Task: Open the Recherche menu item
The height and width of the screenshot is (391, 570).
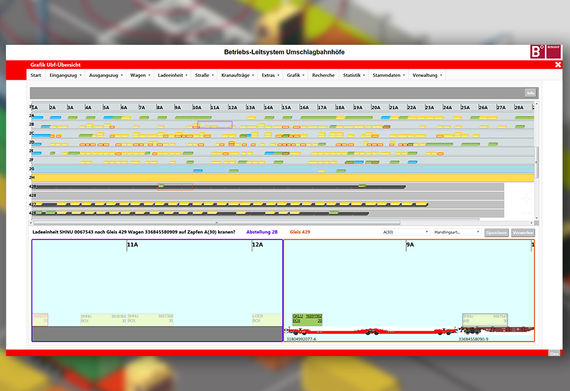Action: tap(323, 75)
